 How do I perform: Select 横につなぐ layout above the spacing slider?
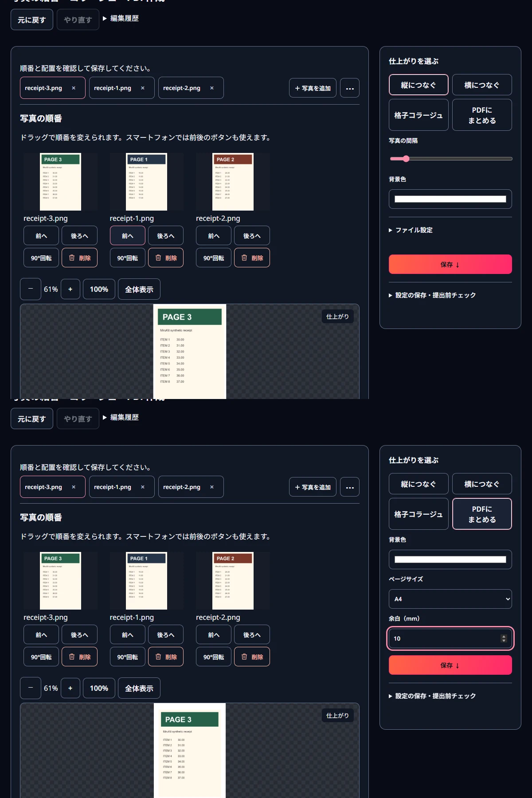[482, 85]
